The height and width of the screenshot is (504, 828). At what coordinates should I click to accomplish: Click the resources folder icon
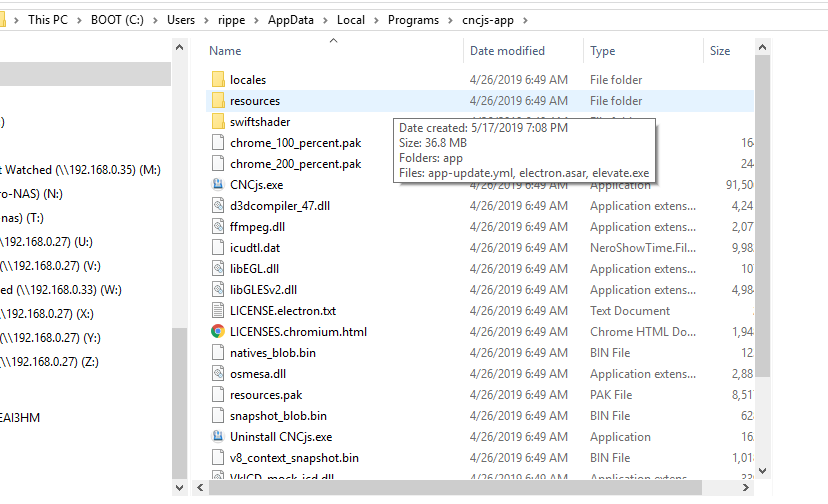point(218,100)
